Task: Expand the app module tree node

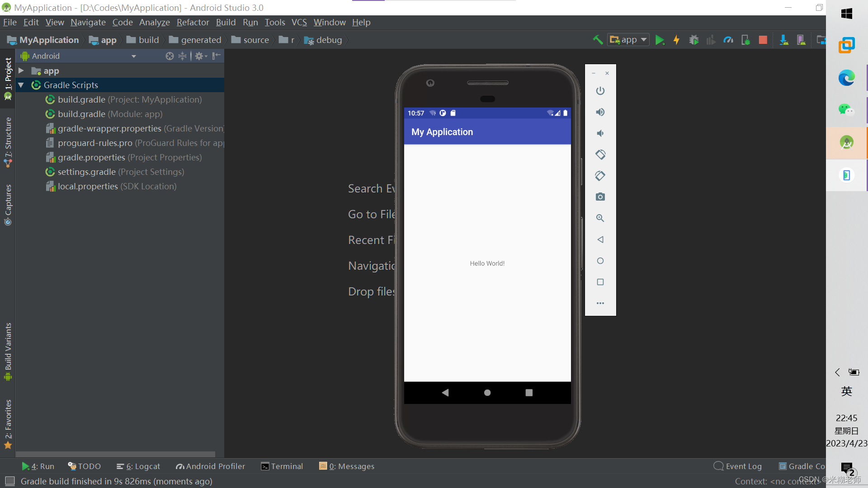Action: (21, 70)
